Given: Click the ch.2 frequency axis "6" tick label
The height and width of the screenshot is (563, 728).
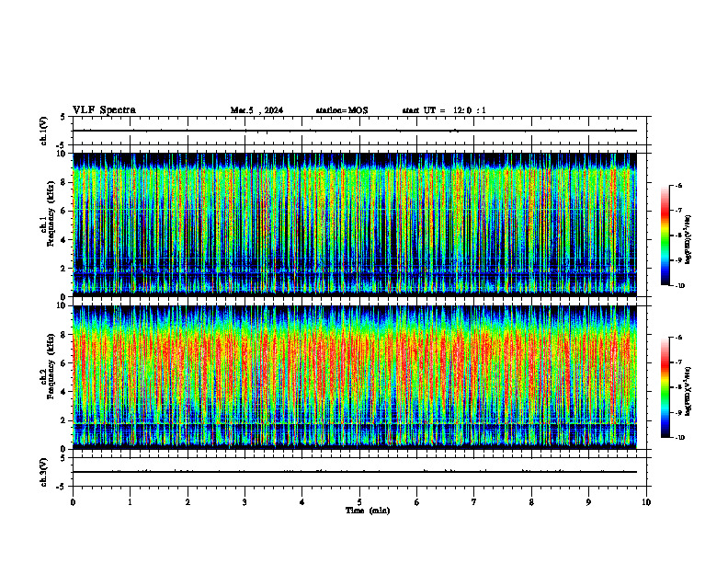Looking at the screenshot, I should click(64, 363).
